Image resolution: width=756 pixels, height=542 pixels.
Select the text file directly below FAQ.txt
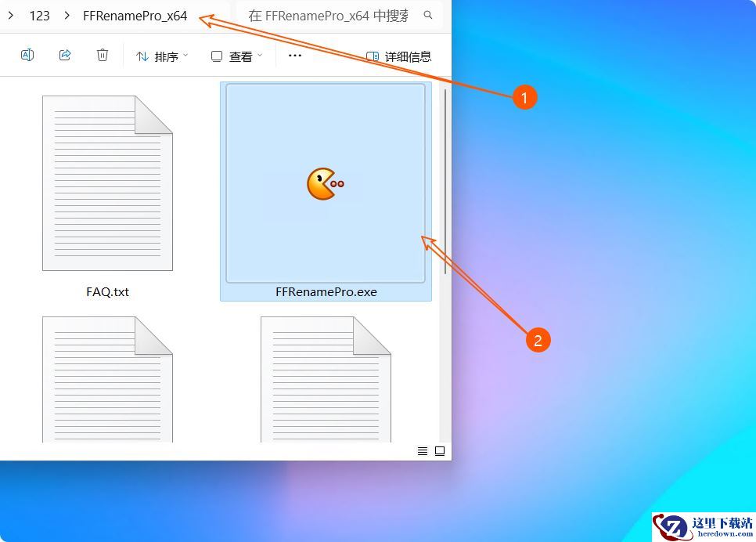pyautogui.click(x=107, y=380)
